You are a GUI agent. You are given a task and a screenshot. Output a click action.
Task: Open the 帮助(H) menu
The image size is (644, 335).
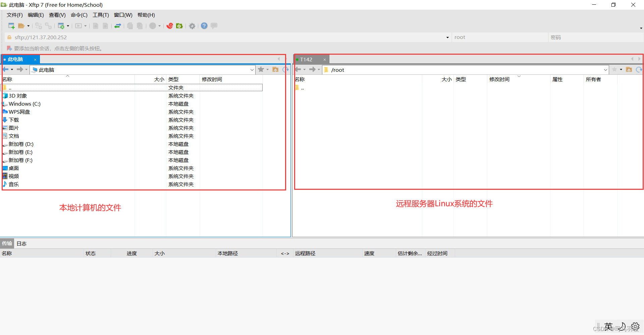(146, 15)
